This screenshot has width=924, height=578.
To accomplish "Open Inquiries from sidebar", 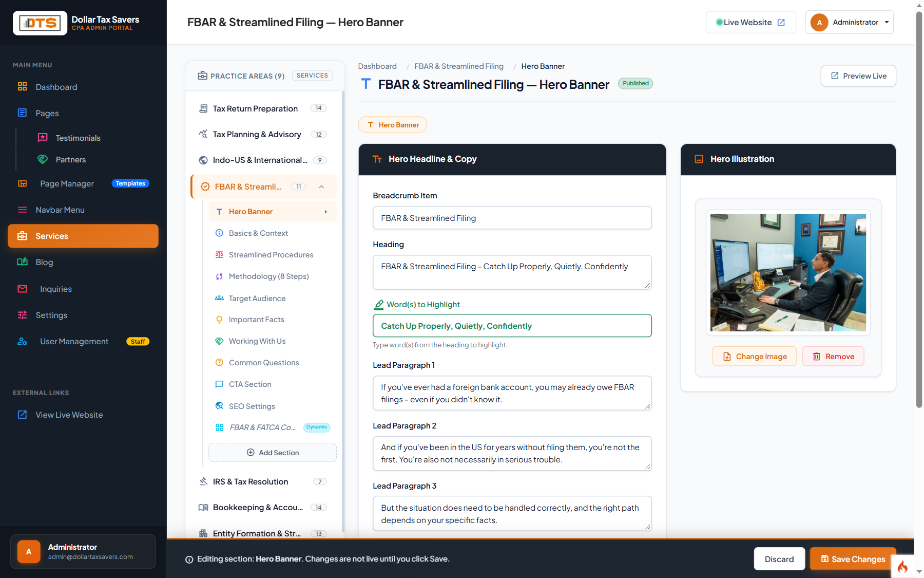I will (x=83, y=289).
